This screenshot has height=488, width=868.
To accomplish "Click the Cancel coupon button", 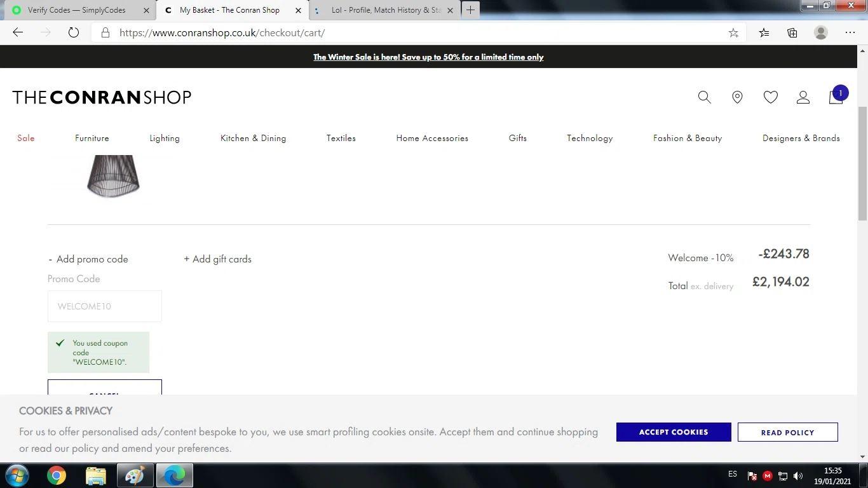I will 105,387.
